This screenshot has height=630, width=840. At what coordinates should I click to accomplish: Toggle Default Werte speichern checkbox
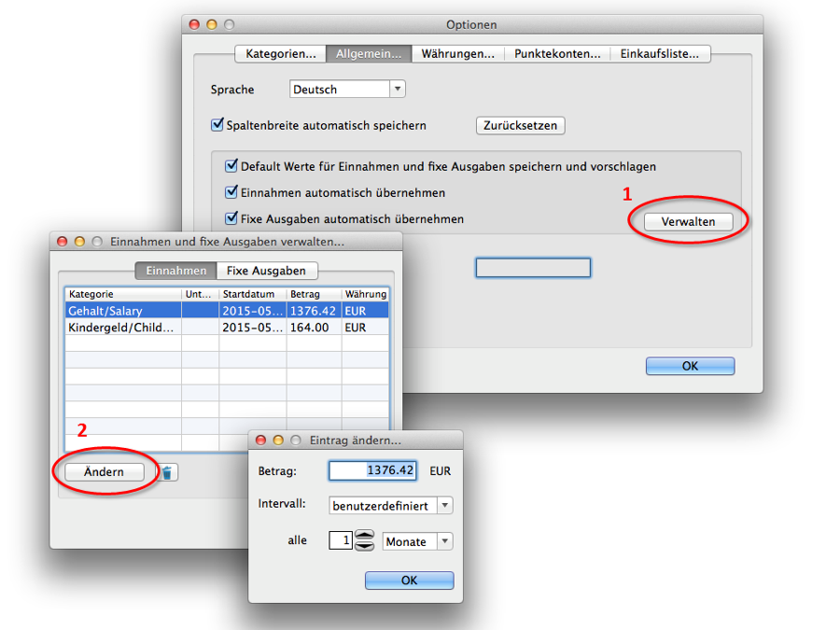tap(232, 166)
